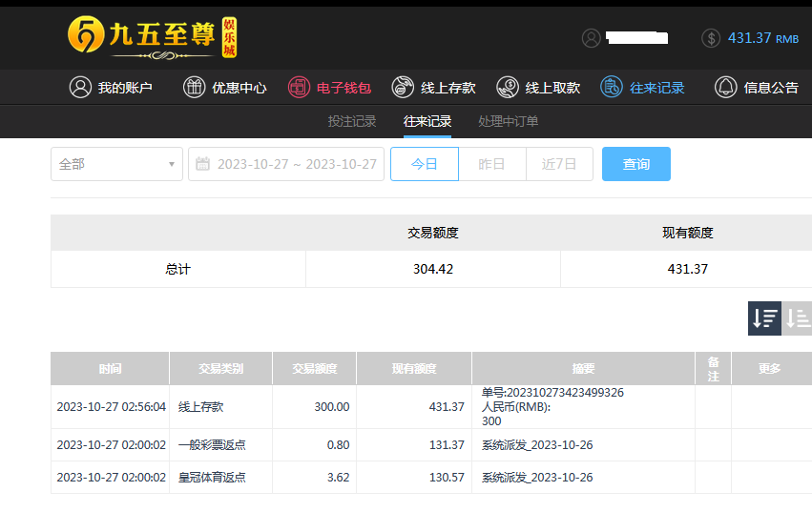Click the 线上取款 withdrawal icon
The height and width of the screenshot is (512, 812).
click(508, 88)
